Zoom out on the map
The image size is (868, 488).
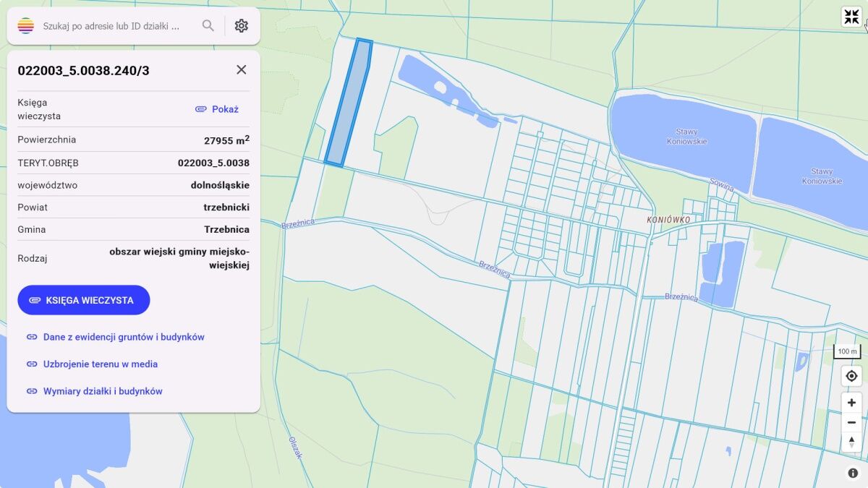(x=851, y=422)
